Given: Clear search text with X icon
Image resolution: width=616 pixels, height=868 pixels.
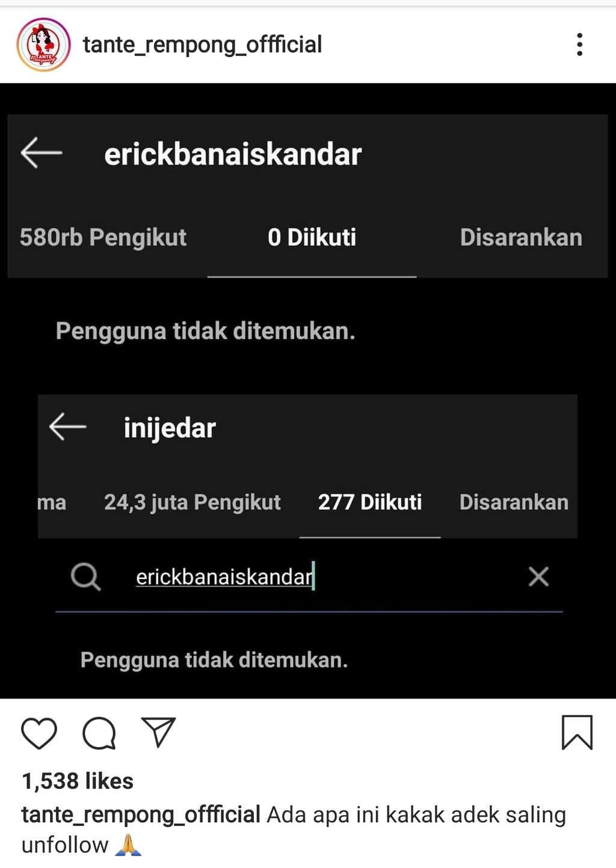Looking at the screenshot, I should (538, 576).
